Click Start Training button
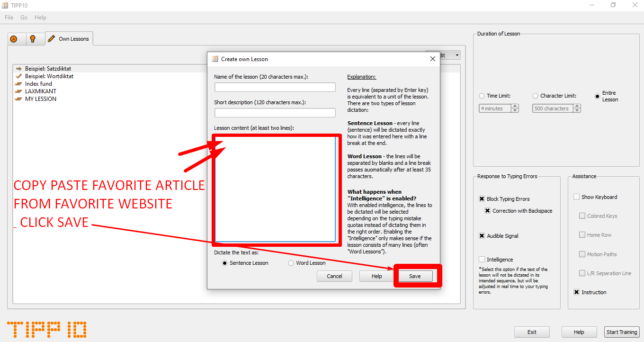Viewport: 644px width, 342px height. [x=622, y=332]
